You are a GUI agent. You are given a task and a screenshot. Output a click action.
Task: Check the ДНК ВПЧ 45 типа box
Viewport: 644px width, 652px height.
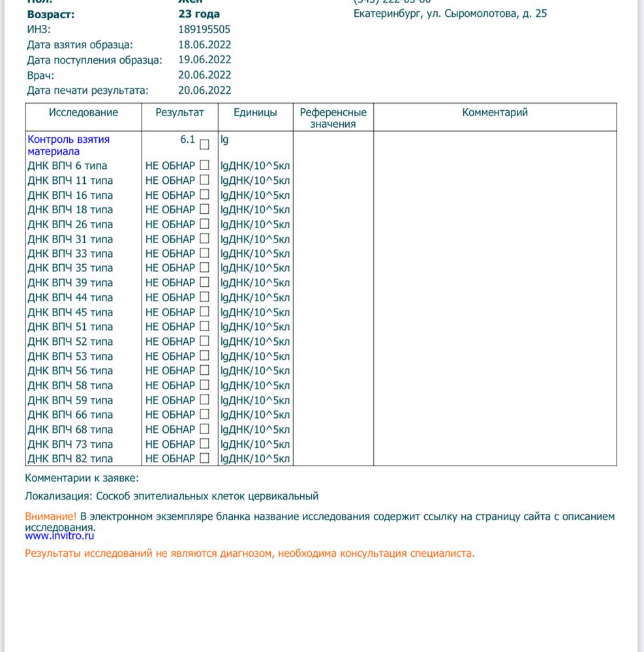pos(204,312)
